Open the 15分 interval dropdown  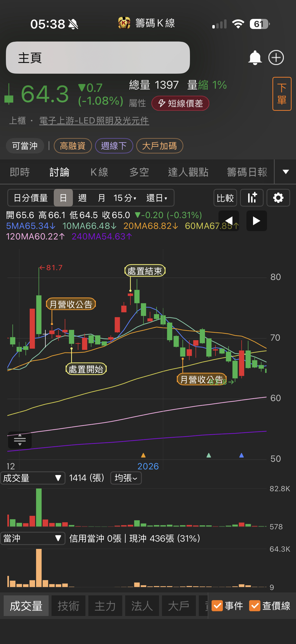(x=125, y=198)
